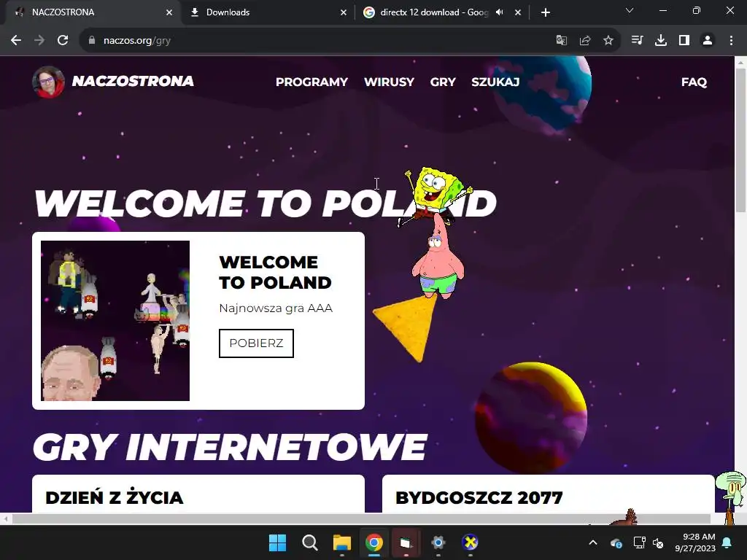Open the FAQ link
The width and height of the screenshot is (747, 560).
(694, 82)
